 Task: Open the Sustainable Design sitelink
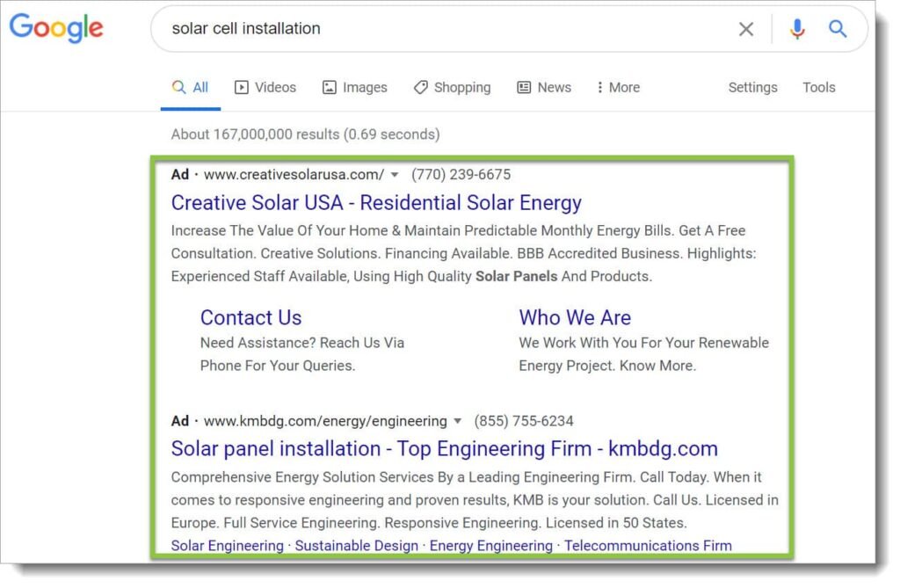click(357, 546)
